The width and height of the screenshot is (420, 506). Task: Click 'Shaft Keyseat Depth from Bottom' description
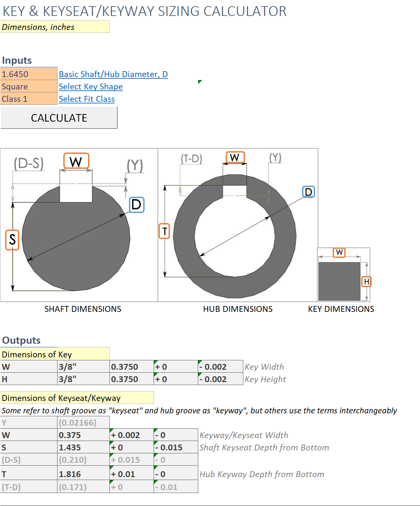(x=264, y=447)
